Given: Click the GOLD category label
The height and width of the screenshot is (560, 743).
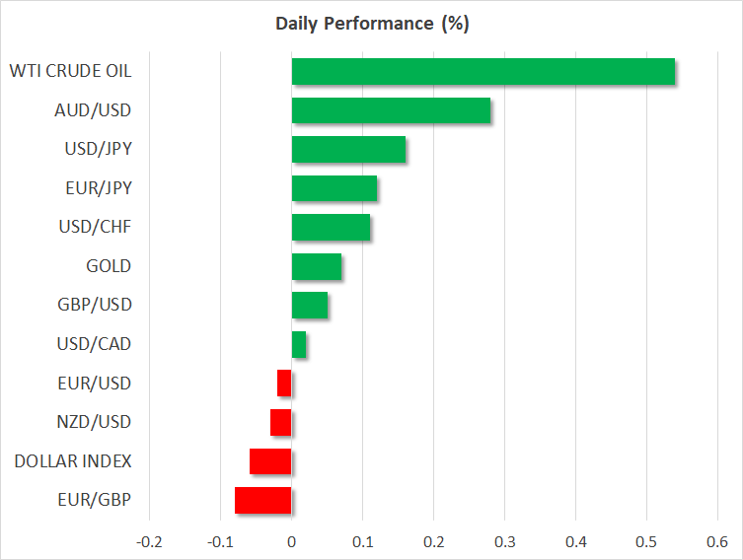Looking at the screenshot, I should point(109,266).
